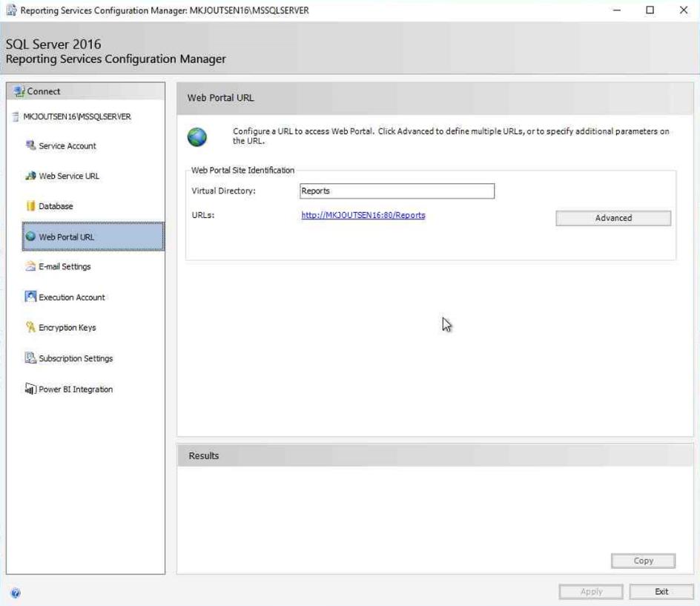Click the Web Portal URL globe icon in sidebar
Screen dimensions: 700x606
[x=30, y=236]
